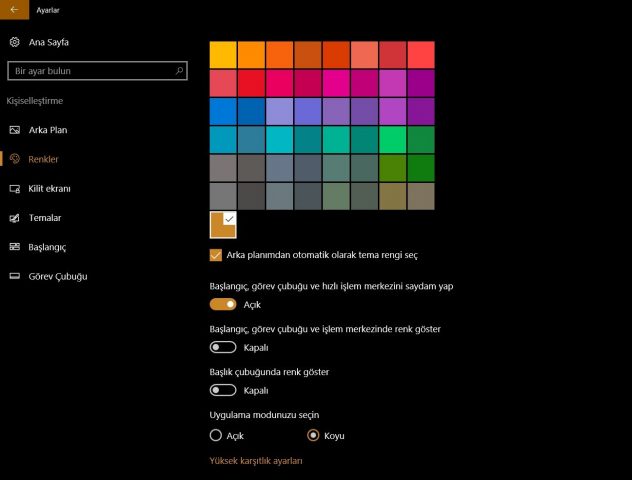Click the Temalar brush icon
This screenshot has height=480, width=632.
pos(15,218)
